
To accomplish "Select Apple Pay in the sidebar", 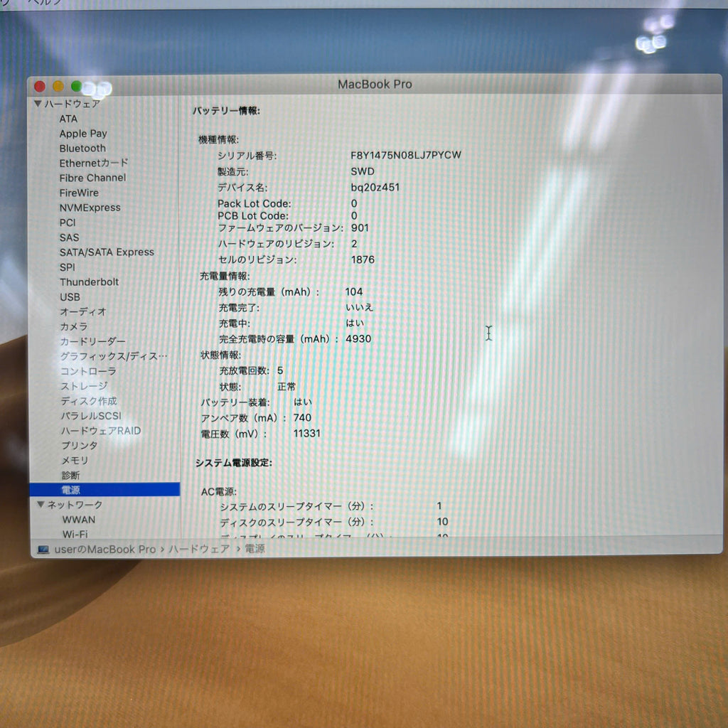I will coord(83,134).
